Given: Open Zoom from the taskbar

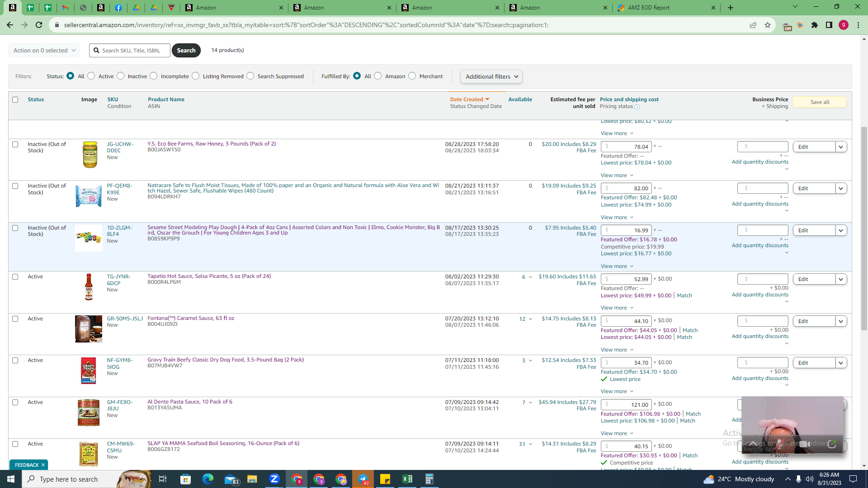Looking at the screenshot, I should [x=274, y=479].
